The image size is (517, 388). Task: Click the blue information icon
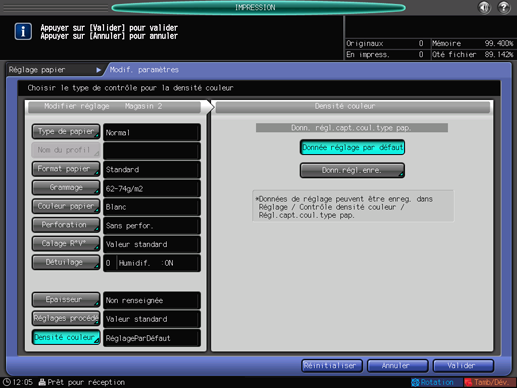23,32
